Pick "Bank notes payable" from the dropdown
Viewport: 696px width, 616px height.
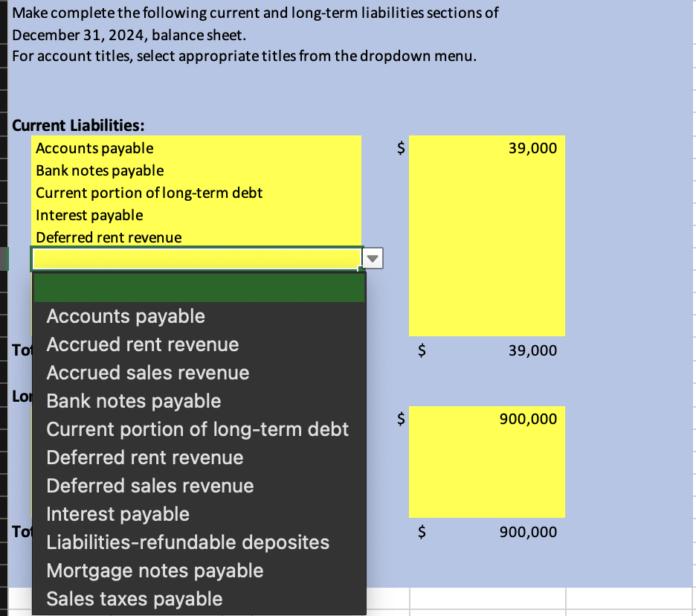tap(133, 400)
